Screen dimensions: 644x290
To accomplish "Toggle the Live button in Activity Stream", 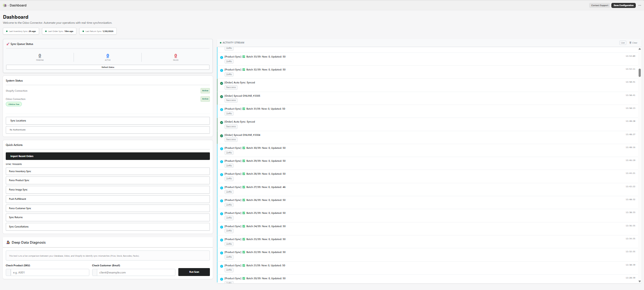I will click(x=623, y=43).
